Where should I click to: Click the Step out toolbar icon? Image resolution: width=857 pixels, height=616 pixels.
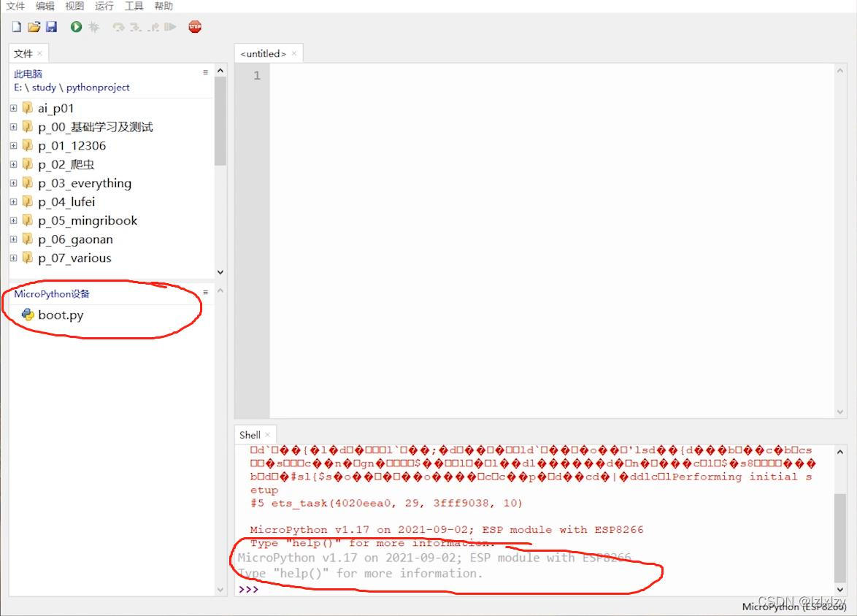[x=153, y=27]
